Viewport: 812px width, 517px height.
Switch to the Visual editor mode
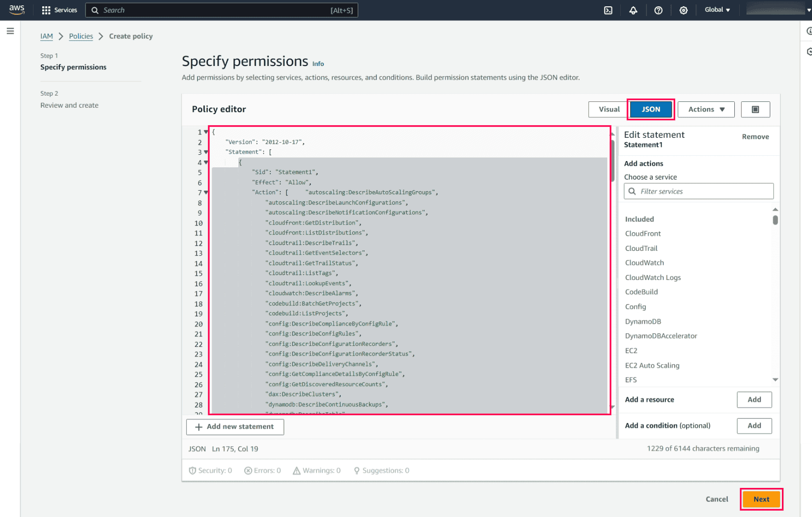coord(607,109)
